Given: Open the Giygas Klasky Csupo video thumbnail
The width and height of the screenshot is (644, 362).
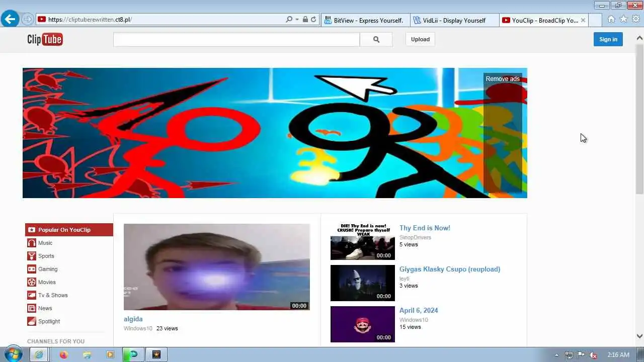Looking at the screenshot, I should pos(363,283).
